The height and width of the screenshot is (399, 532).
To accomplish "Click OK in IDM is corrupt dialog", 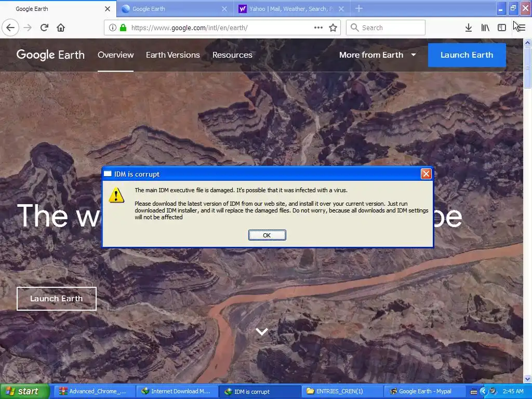I will tap(267, 235).
